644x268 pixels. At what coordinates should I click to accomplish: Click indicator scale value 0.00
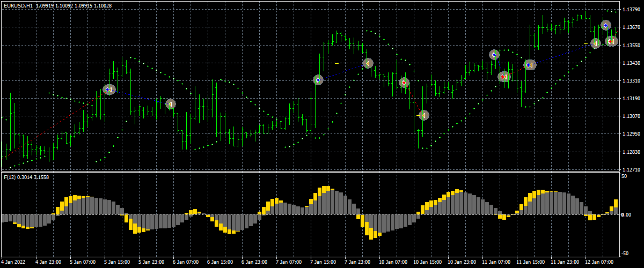[x=626, y=215]
